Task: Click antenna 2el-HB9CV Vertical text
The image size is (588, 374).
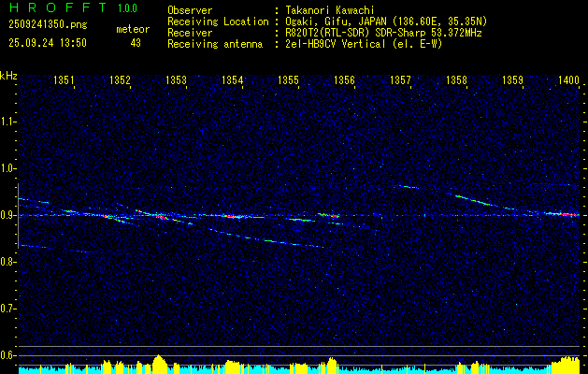Action: 365,44
